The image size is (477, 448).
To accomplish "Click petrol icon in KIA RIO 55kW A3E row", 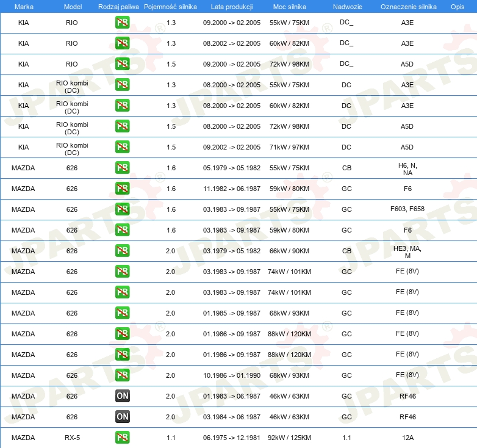I will coord(122,23).
